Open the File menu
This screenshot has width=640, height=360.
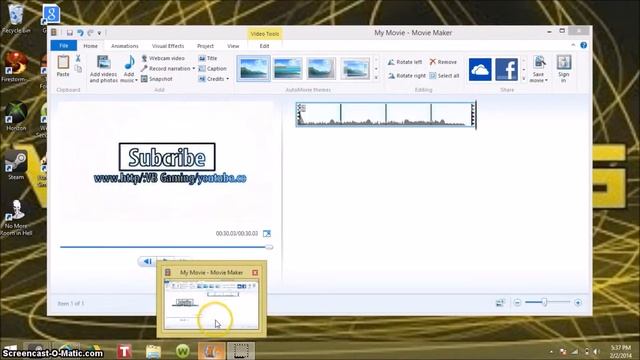(x=64, y=46)
